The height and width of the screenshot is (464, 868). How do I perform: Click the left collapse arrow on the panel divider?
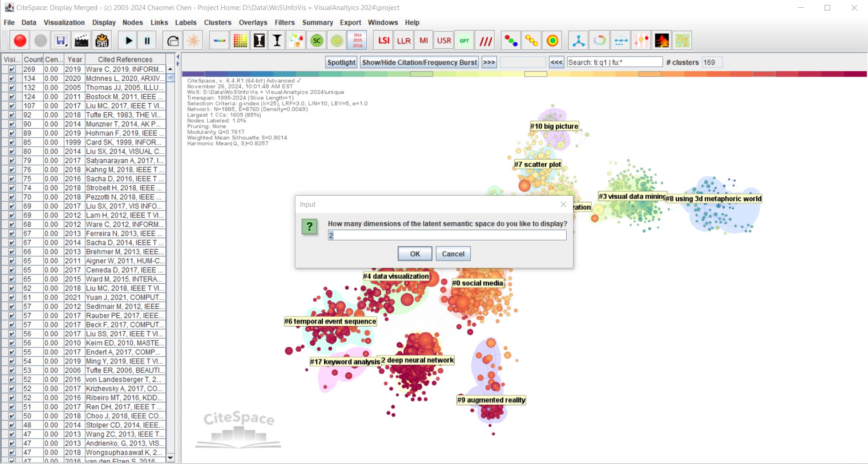tap(178, 57)
